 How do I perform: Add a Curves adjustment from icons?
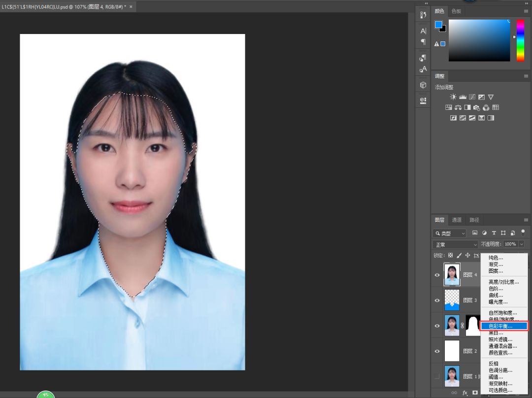pos(472,97)
